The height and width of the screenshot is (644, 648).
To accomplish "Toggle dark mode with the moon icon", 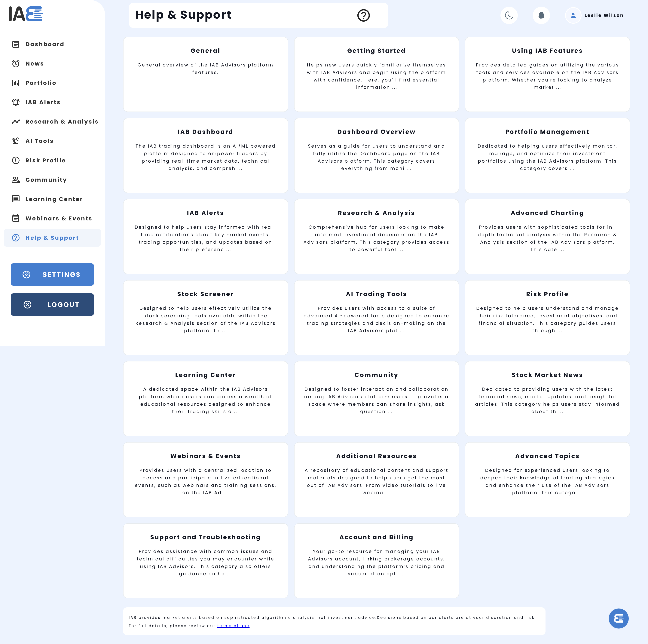I will (509, 15).
